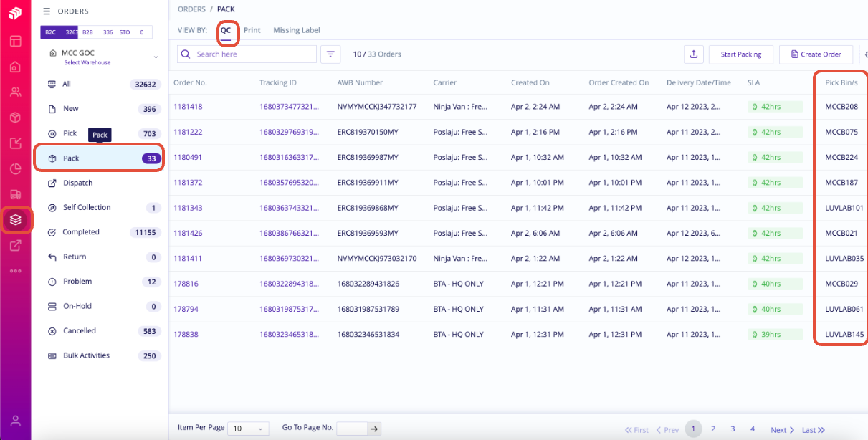The width and height of the screenshot is (868, 440).
Task: Open order number 1181418
Action: (188, 107)
